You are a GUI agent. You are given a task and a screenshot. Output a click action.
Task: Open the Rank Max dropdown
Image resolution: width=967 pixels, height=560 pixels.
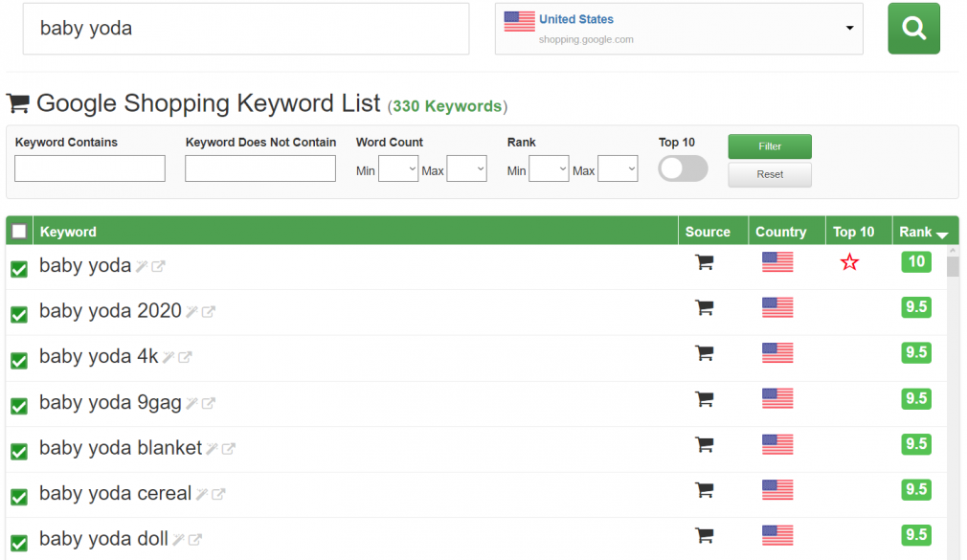618,168
